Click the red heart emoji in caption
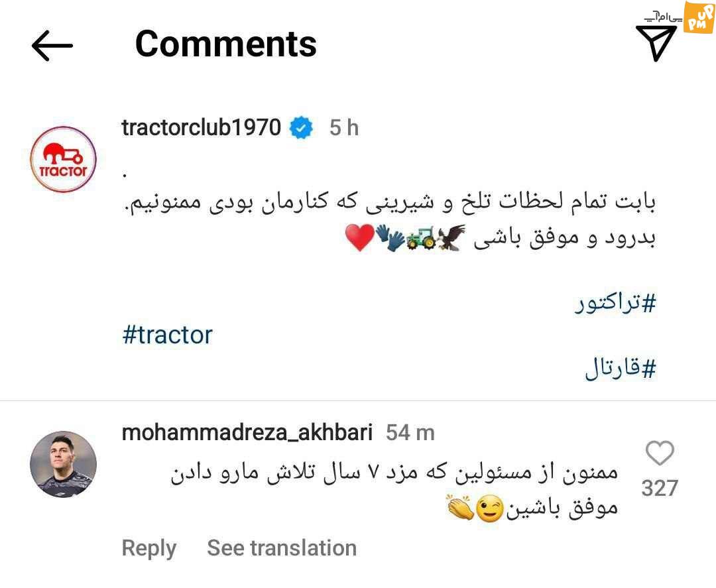Viewport: 716px width, 588px height. (x=360, y=237)
